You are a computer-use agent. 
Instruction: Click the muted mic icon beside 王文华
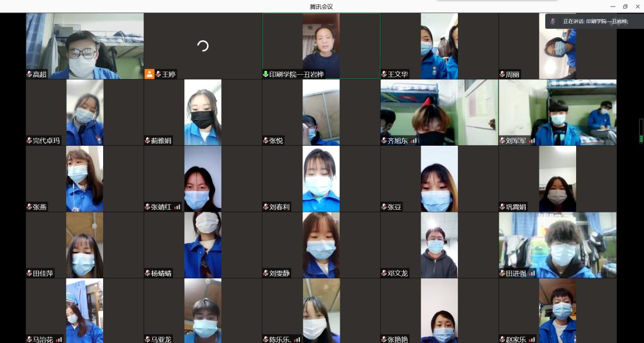coord(384,74)
